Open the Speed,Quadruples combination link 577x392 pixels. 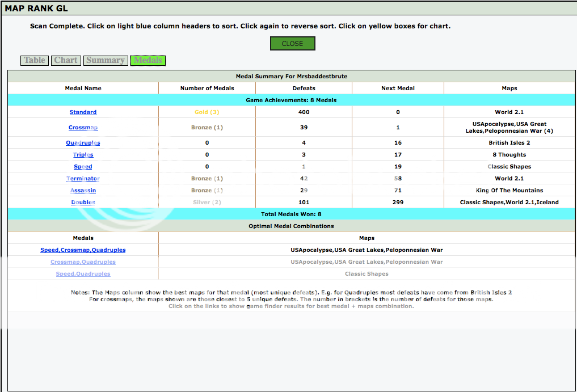pos(83,274)
